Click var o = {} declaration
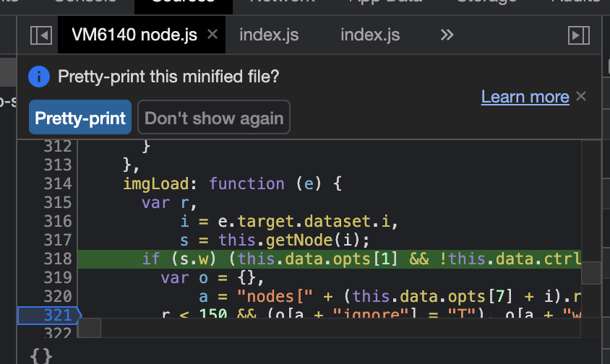The height and width of the screenshot is (364, 610). click(212, 277)
